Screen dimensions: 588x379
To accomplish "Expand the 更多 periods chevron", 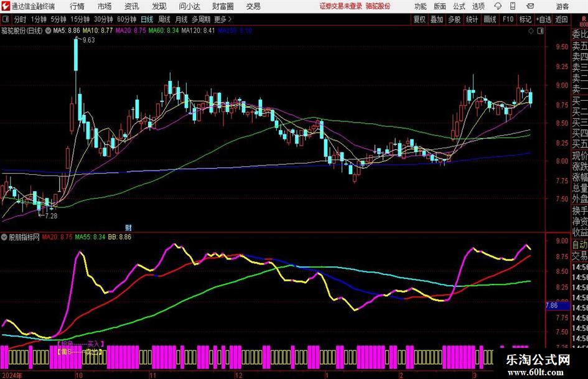I will tap(223, 19).
